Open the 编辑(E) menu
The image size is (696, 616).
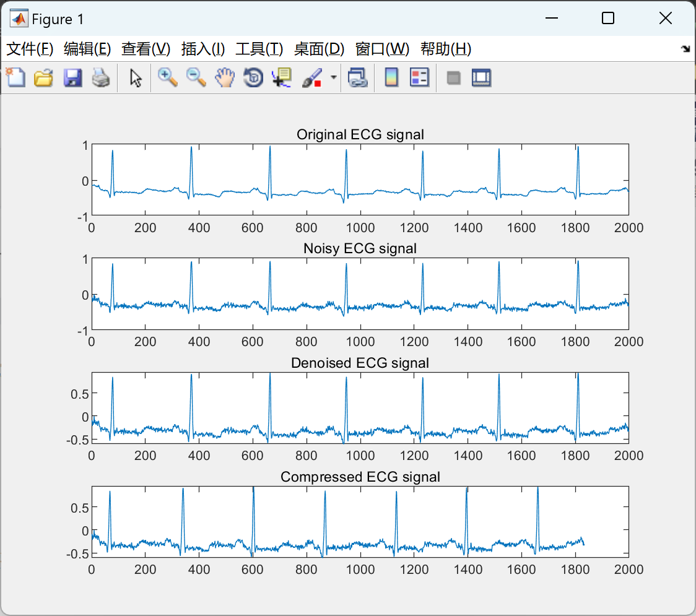pyautogui.click(x=87, y=49)
